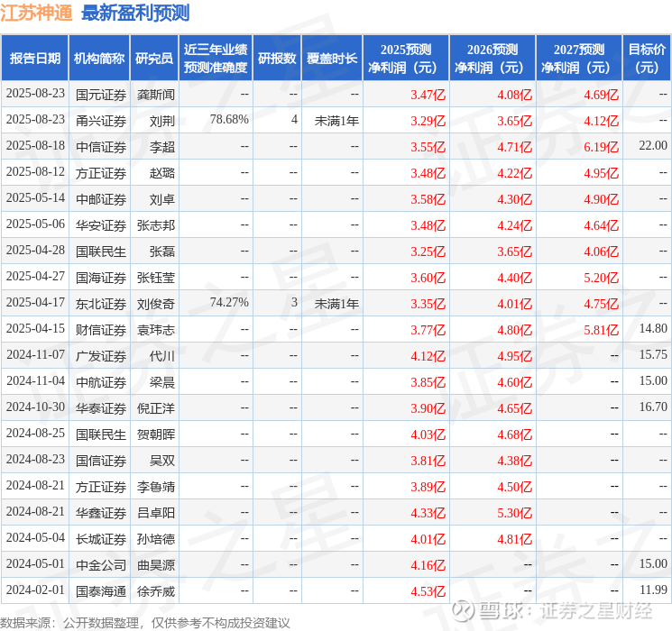Image resolution: width=672 pixels, height=631 pixels.
Task: Click the 2027预测净利润 column header
Action: coord(579,58)
